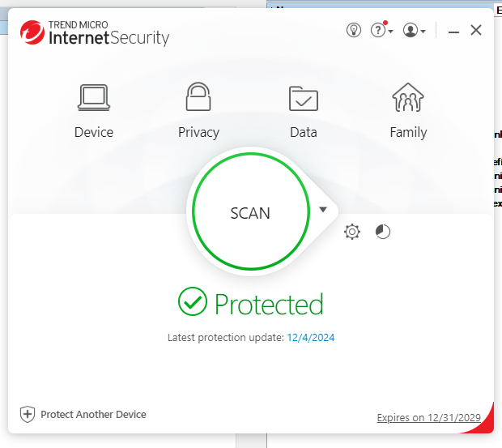The width and height of the screenshot is (502, 448).
Task: Minimize the Internet Security window
Action: coord(454,31)
